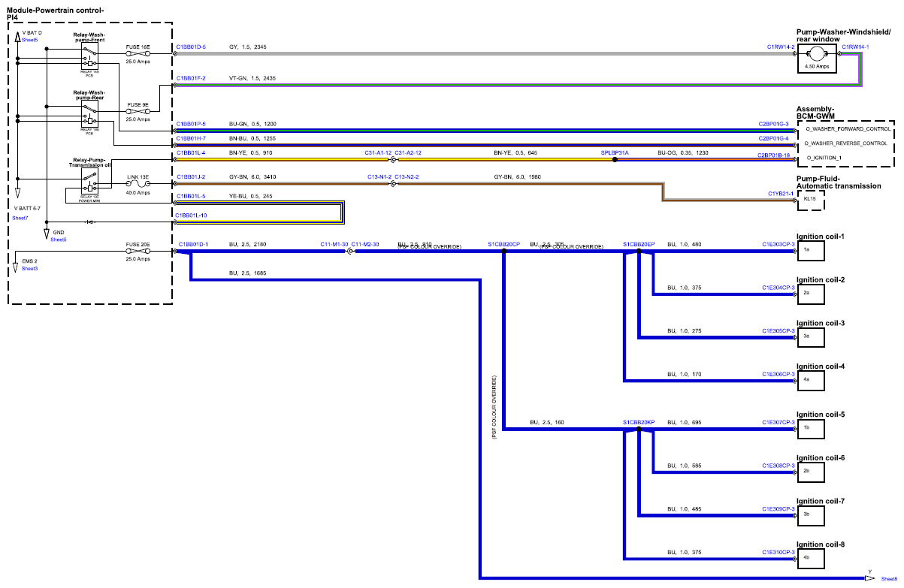Viewport: 904px width, 588px height.
Task: Select connector label C1BB01D-5
Action: [191, 47]
